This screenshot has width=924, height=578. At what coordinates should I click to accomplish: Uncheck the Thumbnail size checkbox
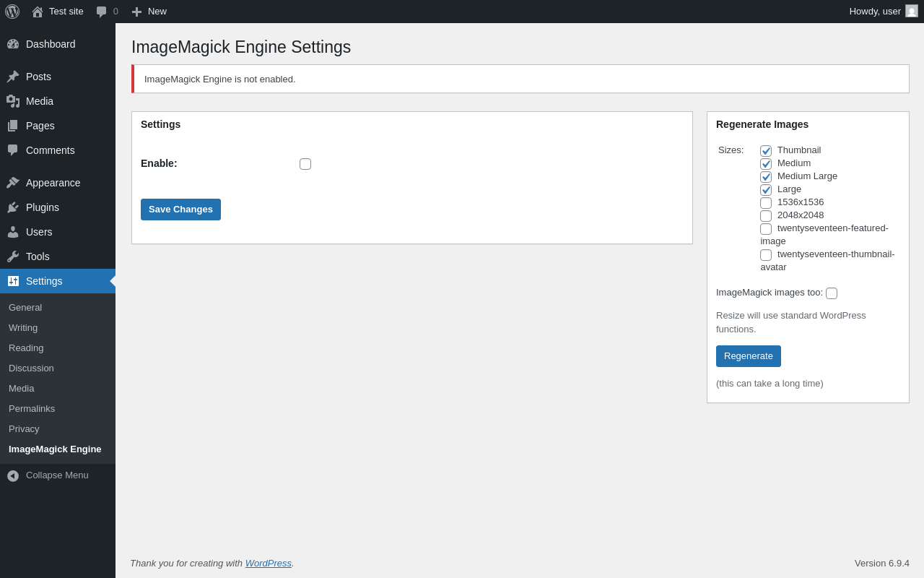(766, 151)
